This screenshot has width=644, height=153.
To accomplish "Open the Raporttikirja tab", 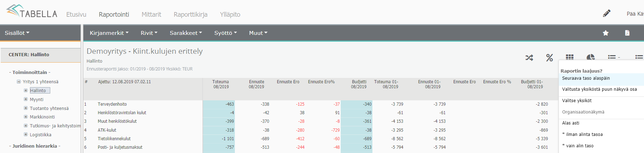I will (x=191, y=15).
